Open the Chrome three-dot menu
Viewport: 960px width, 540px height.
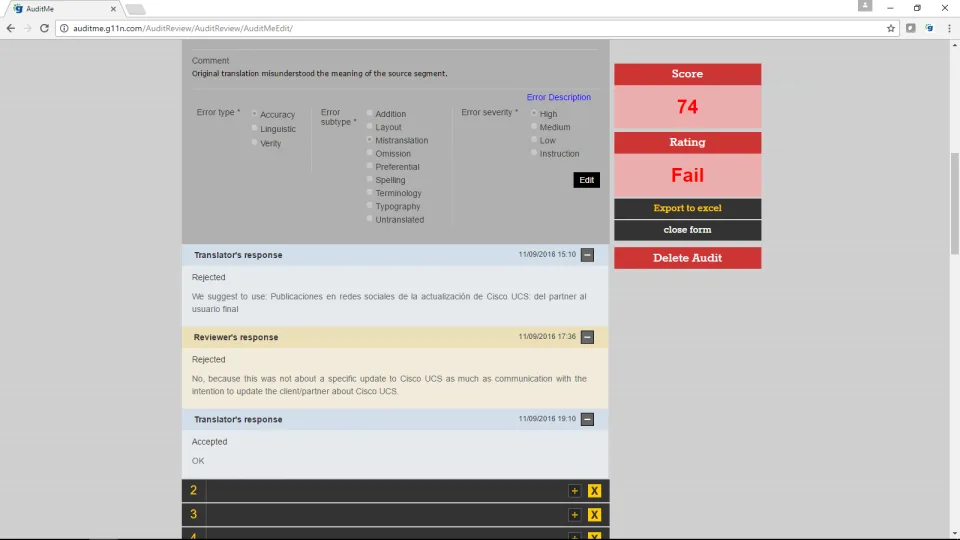(x=949, y=28)
